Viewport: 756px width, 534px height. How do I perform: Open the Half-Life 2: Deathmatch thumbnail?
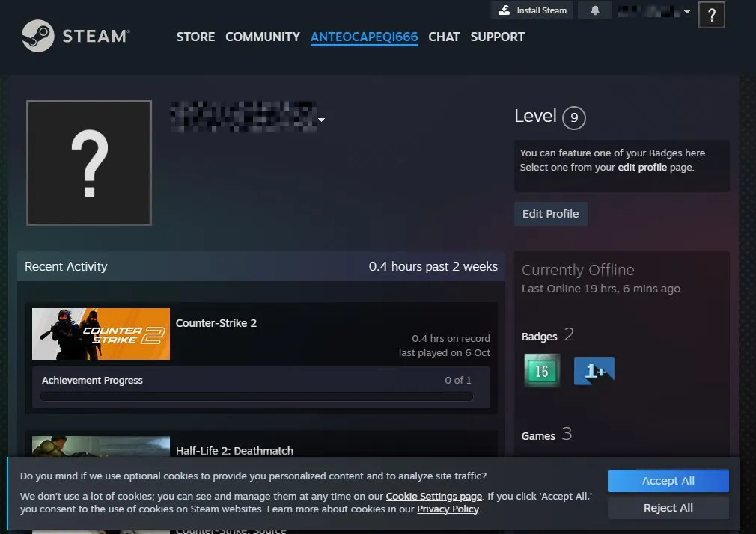pyautogui.click(x=101, y=446)
